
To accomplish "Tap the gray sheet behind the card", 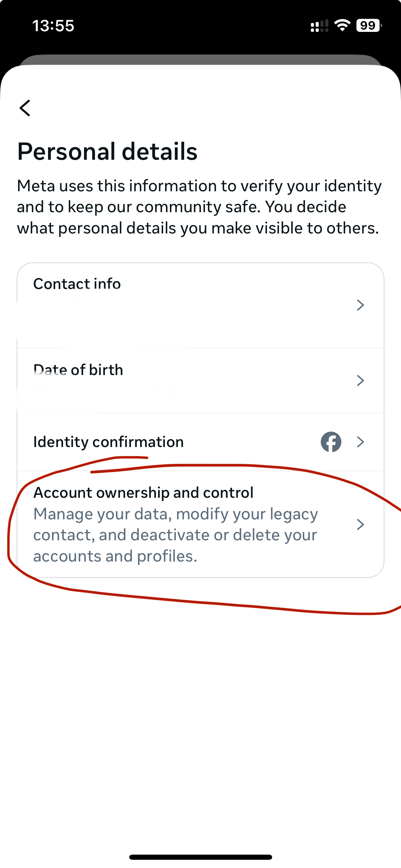I will coord(200,59).
